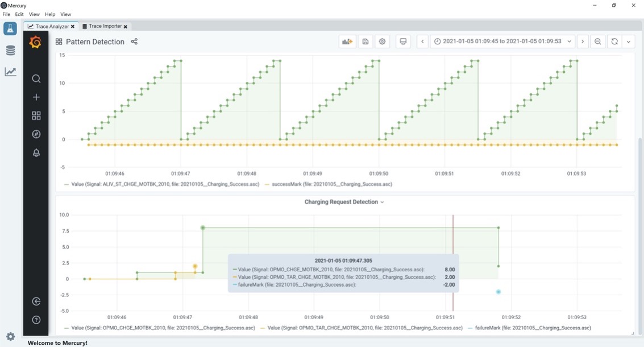Open the Explore compass icon
The width and height of the screenshot is (644, 347).
[x=36, y=134]
